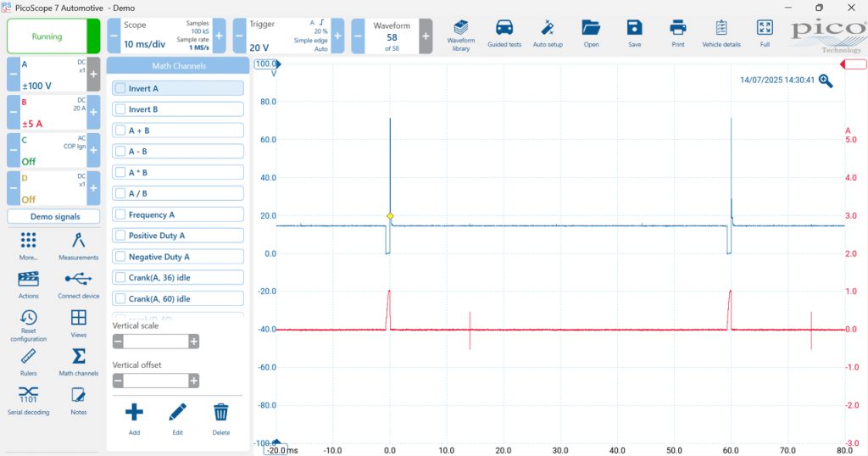The width and height of the screenshot is (868, 456).
Task: Open the Rulers tool
Action: [28, 362]
